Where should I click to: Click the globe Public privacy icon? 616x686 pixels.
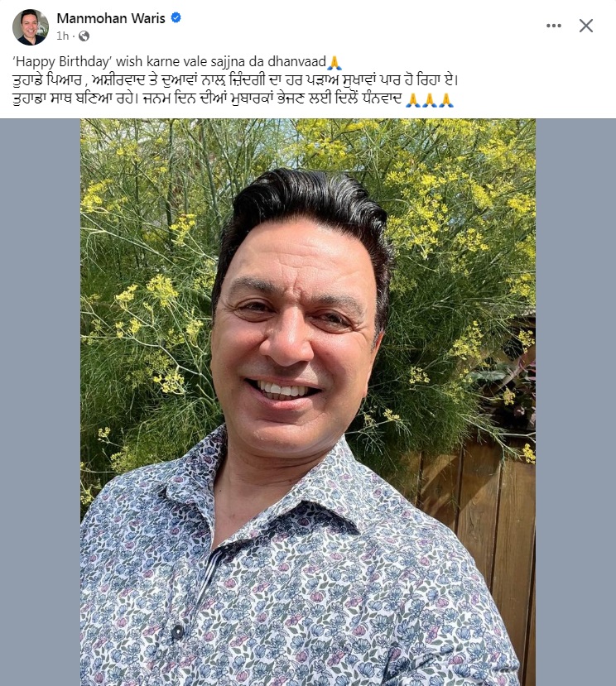pyautogui.click(x=84, y=36)
